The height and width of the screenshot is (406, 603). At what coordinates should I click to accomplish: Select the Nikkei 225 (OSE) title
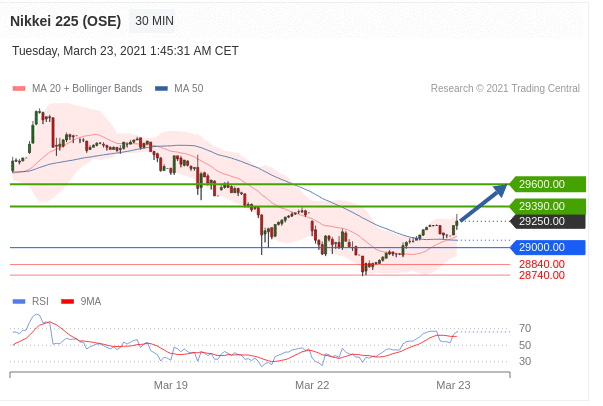(x=65, y=21)
